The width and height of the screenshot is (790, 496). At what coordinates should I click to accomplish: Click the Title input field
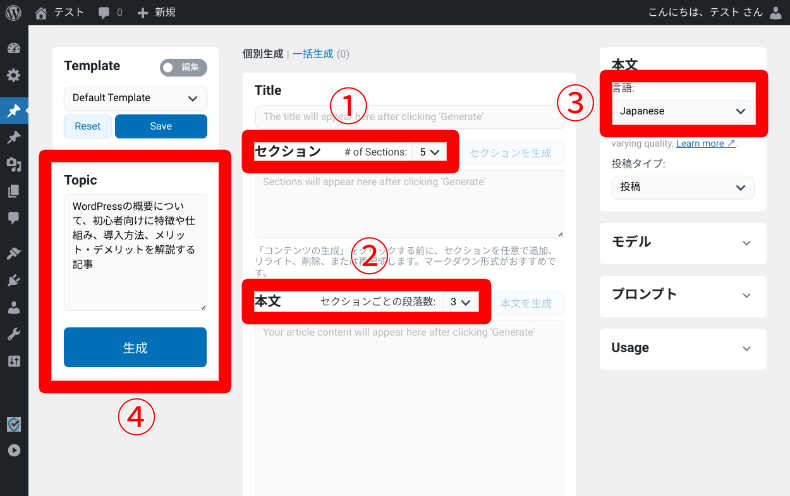(410, 117)
